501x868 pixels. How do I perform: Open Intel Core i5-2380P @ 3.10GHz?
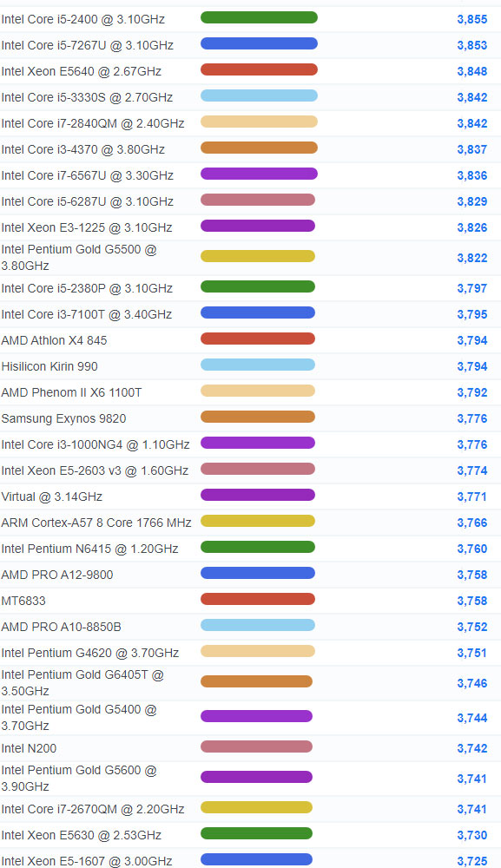87,288
